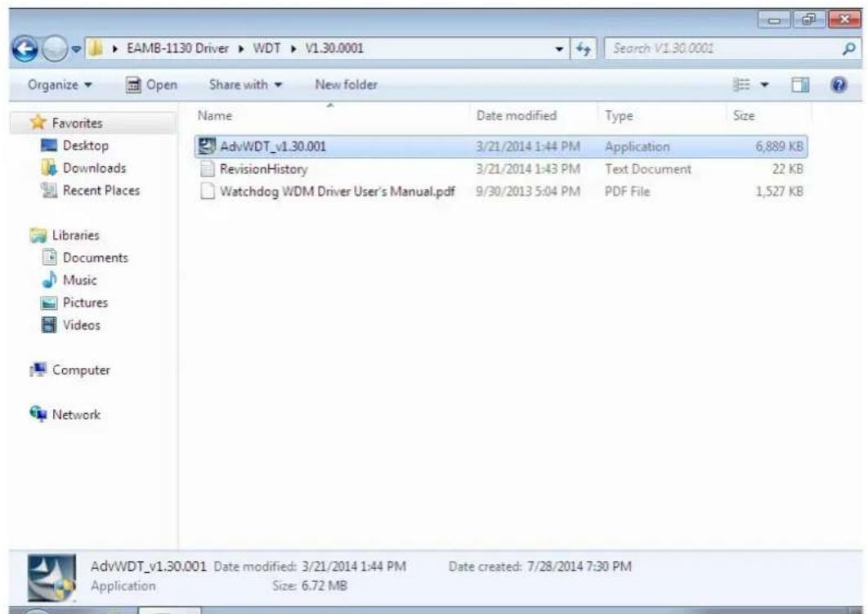Click the folder icon in the address bar
The height and width of the screenshot is (614, 868).
96,49
